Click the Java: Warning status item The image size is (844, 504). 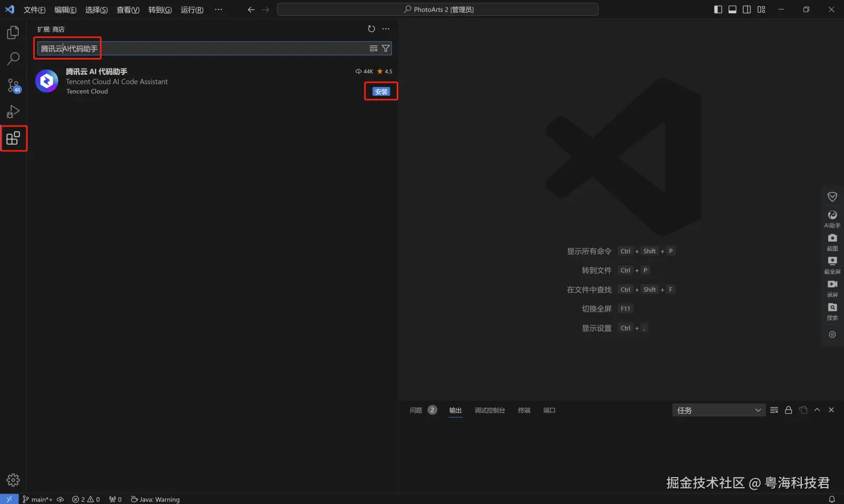[155, 499]
